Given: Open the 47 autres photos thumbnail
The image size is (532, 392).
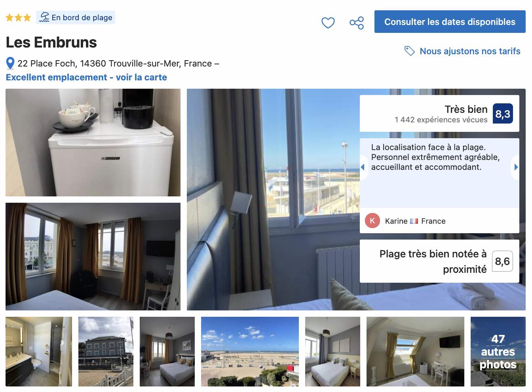Looking at the screenshot, I should 498,352.
